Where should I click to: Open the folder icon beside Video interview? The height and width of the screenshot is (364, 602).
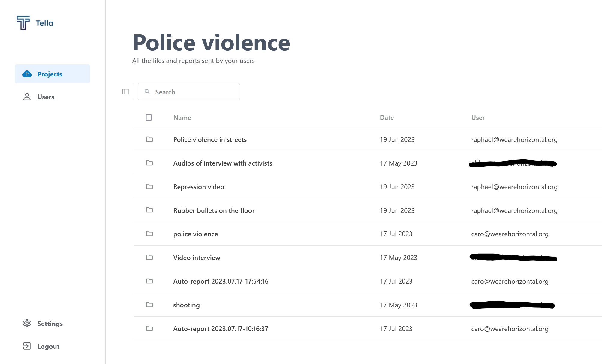click(149, 257)
